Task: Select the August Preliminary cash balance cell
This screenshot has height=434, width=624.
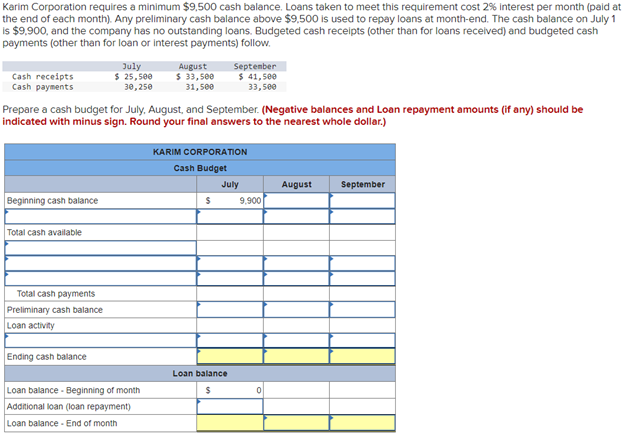Action: [x=296, y=309]
